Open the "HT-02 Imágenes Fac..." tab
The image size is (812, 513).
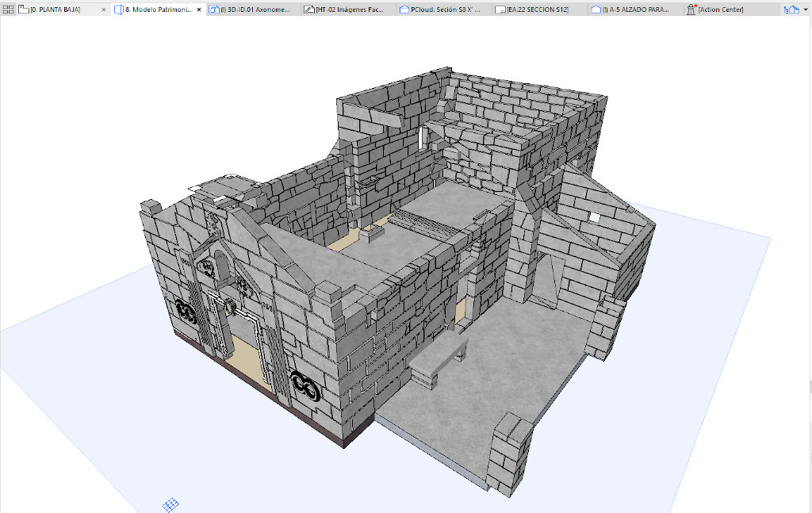[350, 10]
